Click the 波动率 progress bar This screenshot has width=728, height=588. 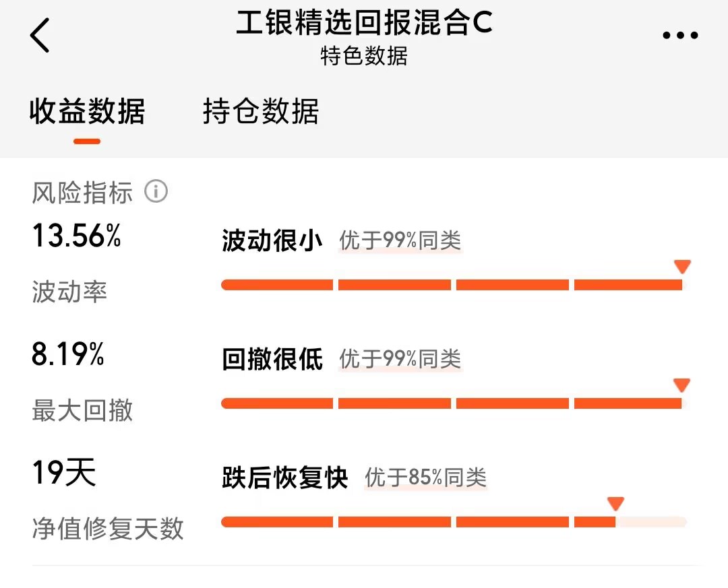[x=454, y=285]
